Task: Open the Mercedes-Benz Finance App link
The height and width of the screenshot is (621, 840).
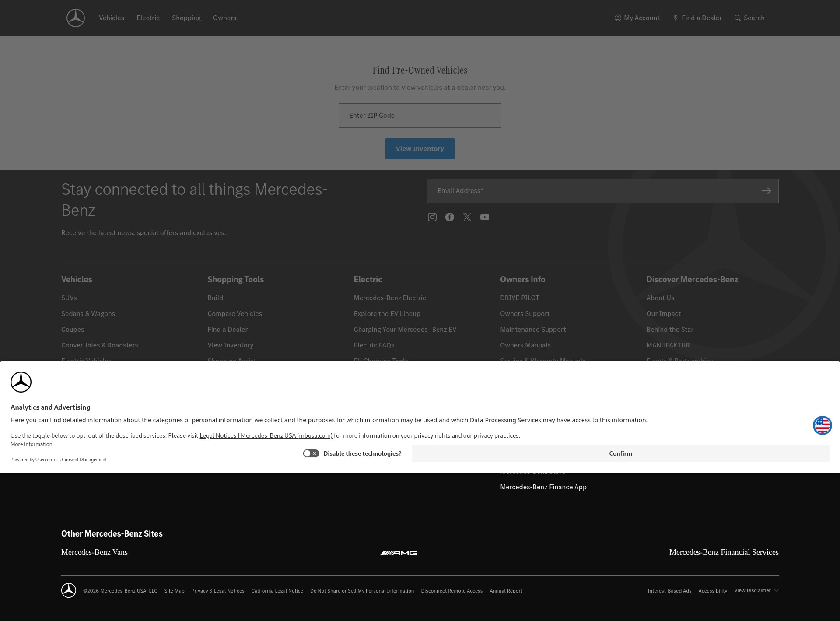Action: tap(543, 487)
